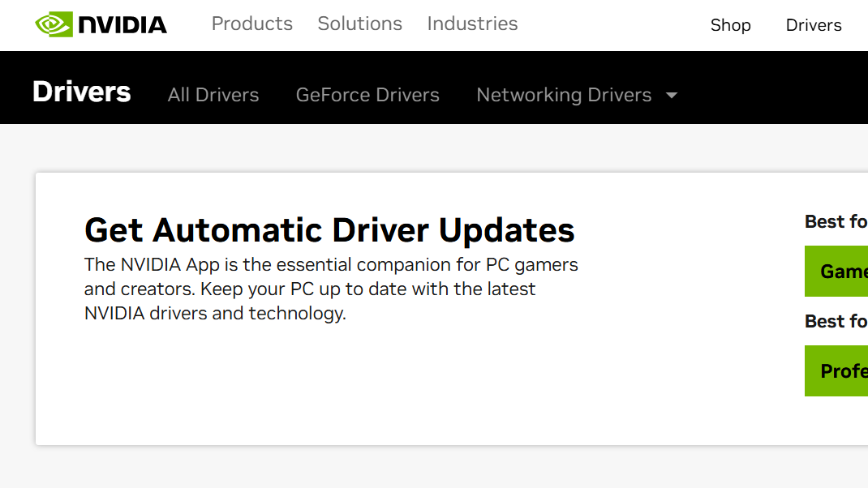
Task: Open Drivers link in top navigation
Action: point(814,25)
